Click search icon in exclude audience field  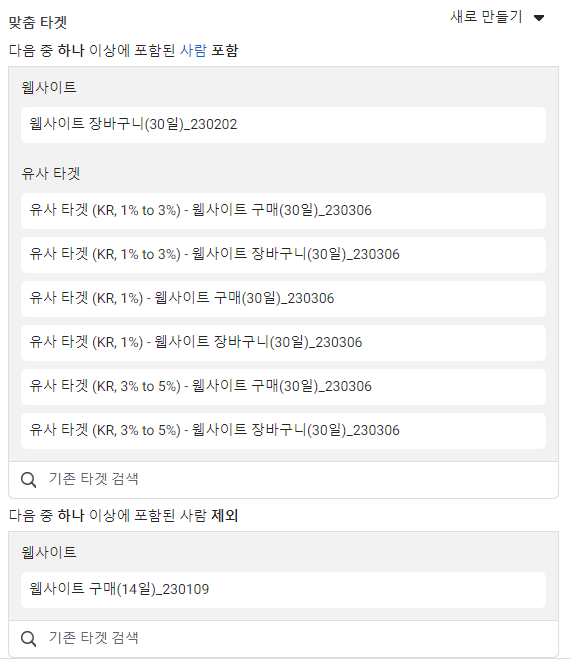point(28,638)
